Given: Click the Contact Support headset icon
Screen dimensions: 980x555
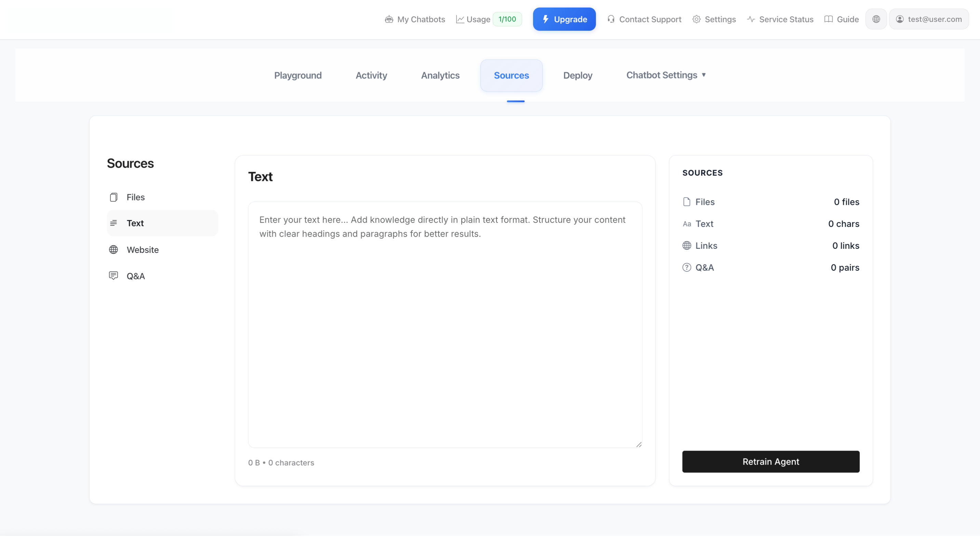Looking at the screenshot, I should 611,19.
